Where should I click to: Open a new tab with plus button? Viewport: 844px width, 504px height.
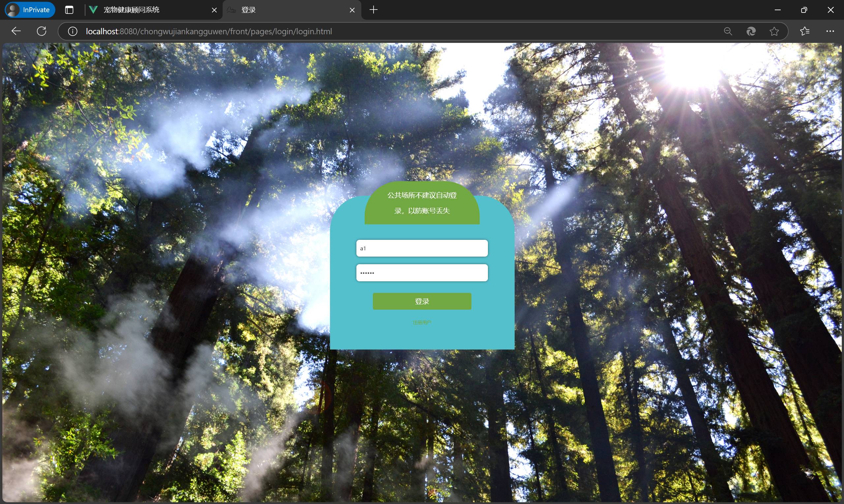(x=373, y=10)
